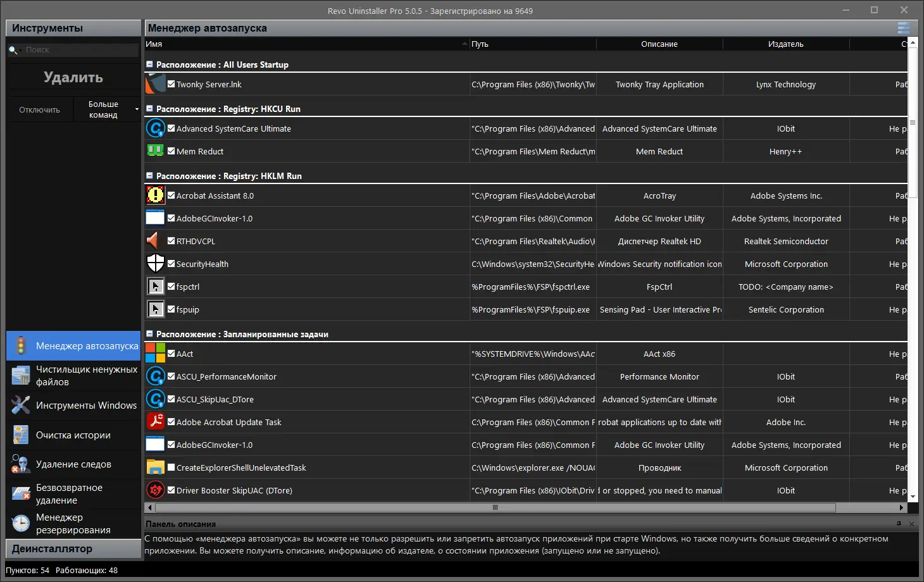Open Очистка истории tool
The height and width of the screenshot is (582, 924).
point(73,435)
